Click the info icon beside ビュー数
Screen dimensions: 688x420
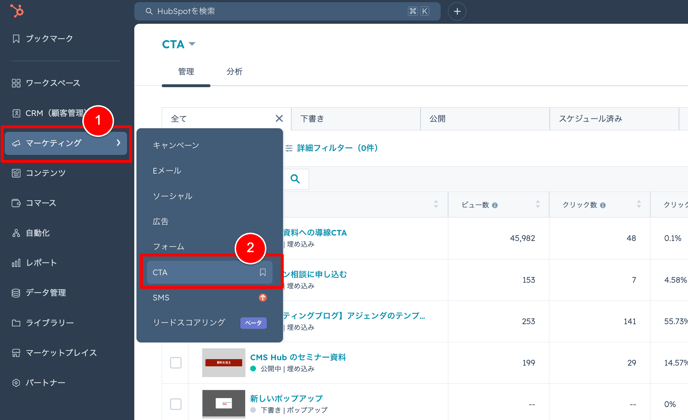tap(495, 205)
